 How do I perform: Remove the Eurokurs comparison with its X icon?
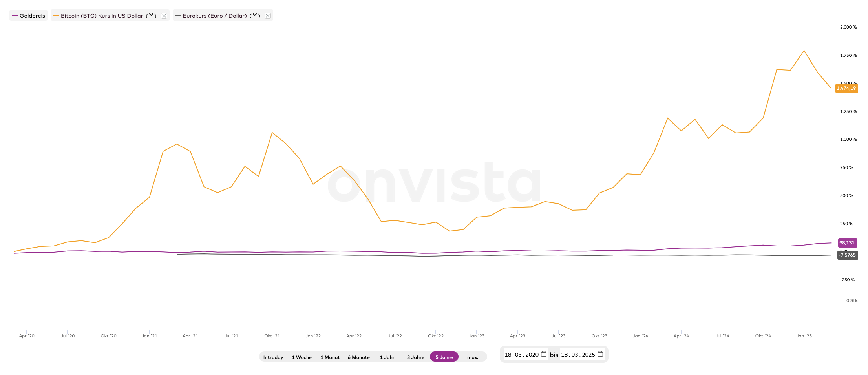268,16
